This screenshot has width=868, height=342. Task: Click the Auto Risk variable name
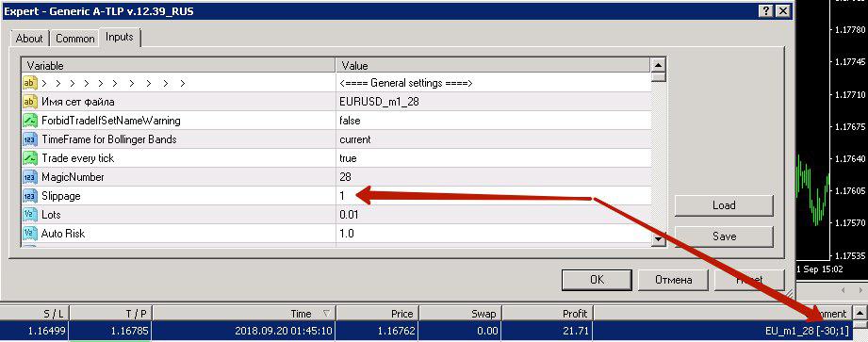(x=63, y=234)
